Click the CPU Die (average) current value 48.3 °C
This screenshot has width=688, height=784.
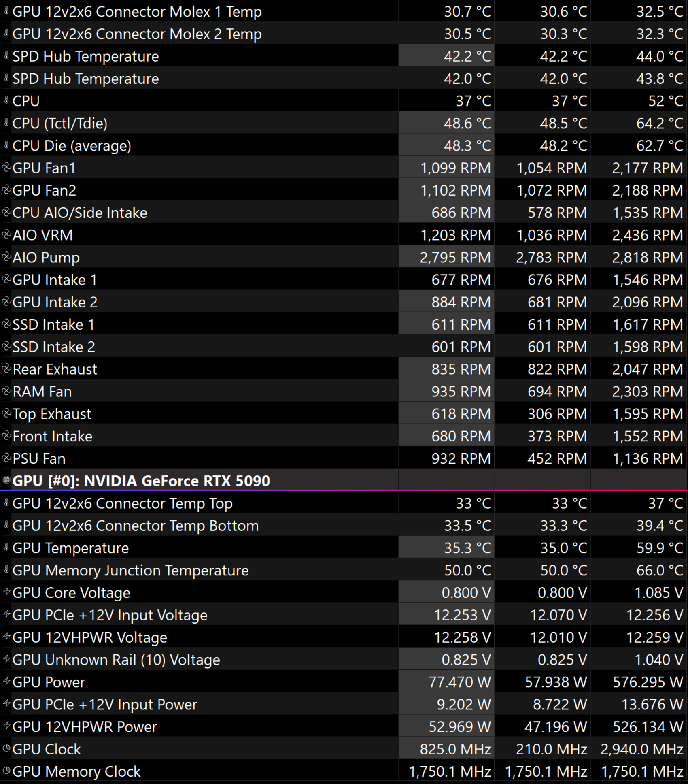pos(467,145)
